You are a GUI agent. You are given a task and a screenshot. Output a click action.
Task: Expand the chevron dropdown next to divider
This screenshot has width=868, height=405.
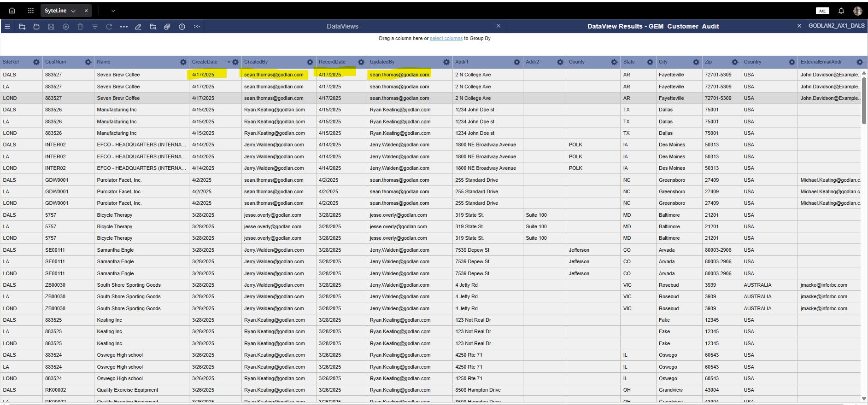(x=113, y=11)
